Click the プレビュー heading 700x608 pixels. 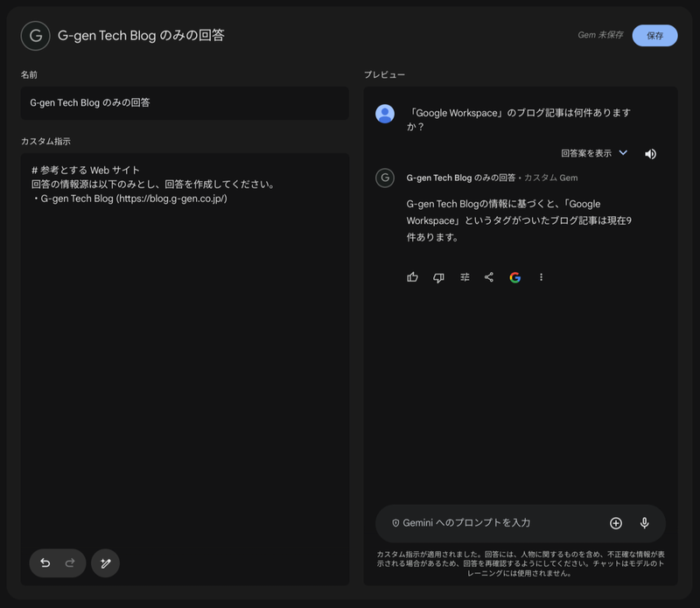coord(384,75)
